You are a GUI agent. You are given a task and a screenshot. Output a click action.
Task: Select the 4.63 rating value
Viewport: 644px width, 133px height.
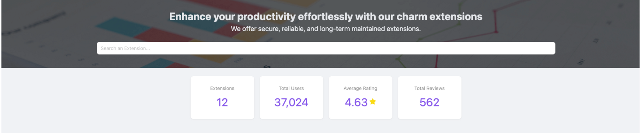point(356,102)
